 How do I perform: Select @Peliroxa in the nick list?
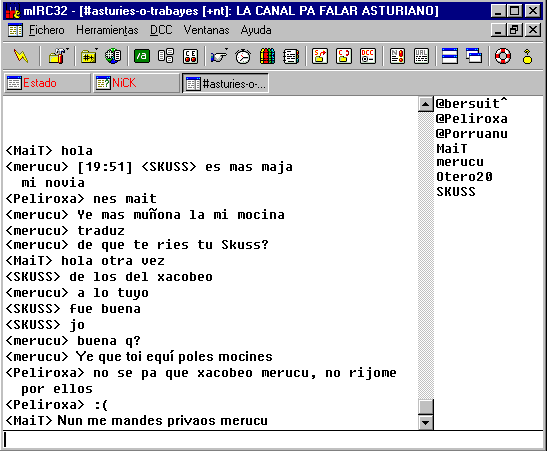472,119
